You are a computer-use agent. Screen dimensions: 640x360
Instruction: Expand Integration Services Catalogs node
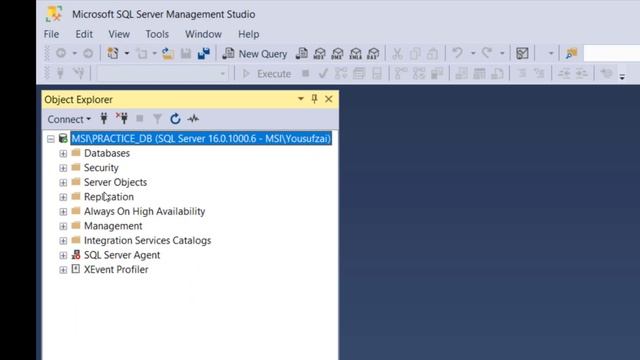tap(63, 241)
